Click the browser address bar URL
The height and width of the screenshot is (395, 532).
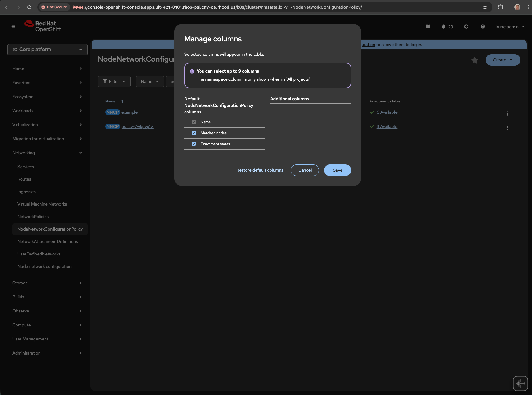click(218, 7)
